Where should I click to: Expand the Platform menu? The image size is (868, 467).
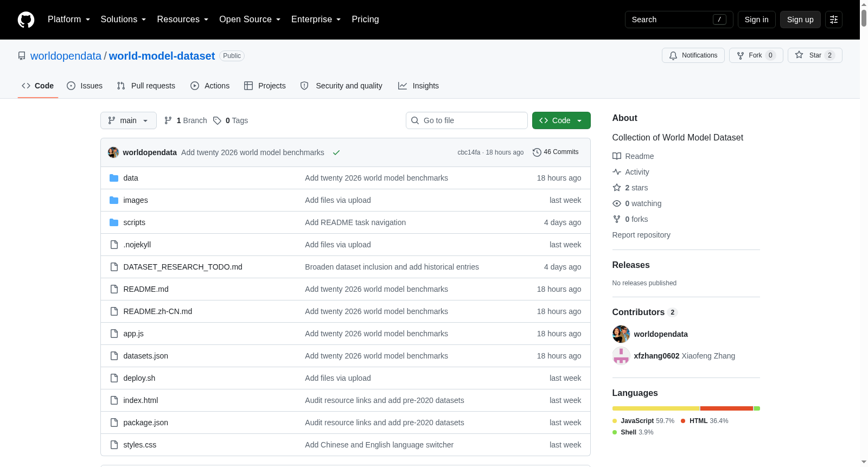point(69,20)
